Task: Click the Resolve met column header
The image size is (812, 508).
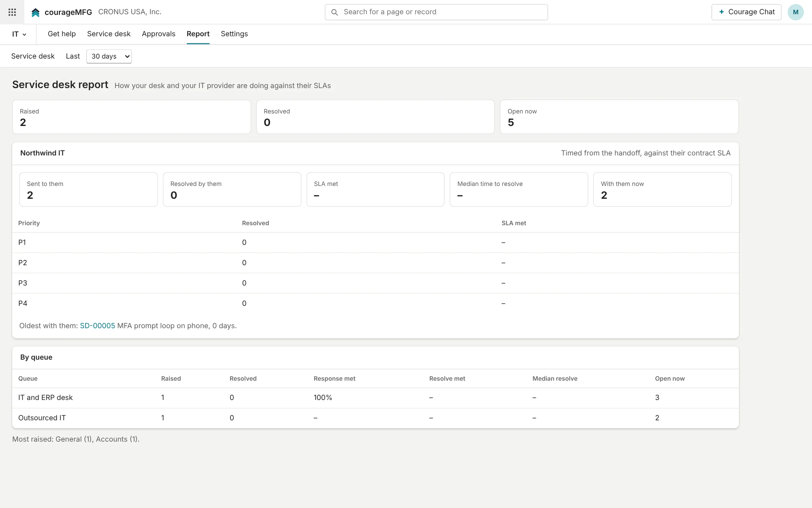Action: tap(447, 379)
